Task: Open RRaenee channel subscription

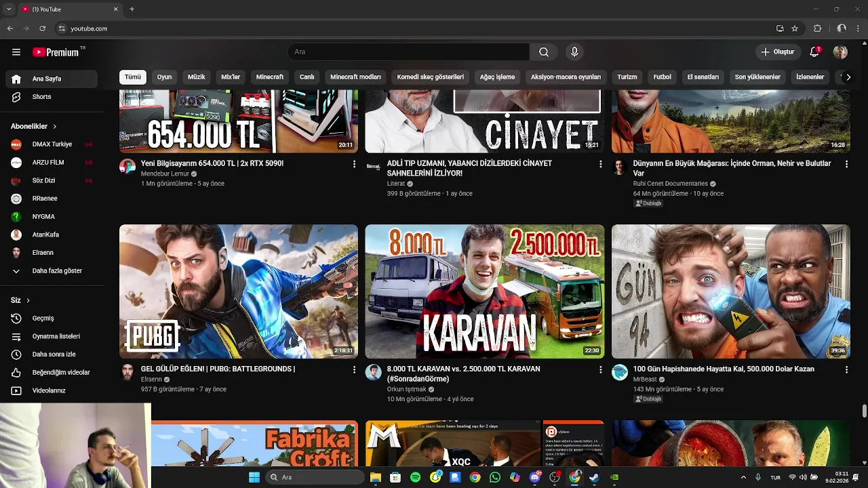Action: click(x=52, y=199)
